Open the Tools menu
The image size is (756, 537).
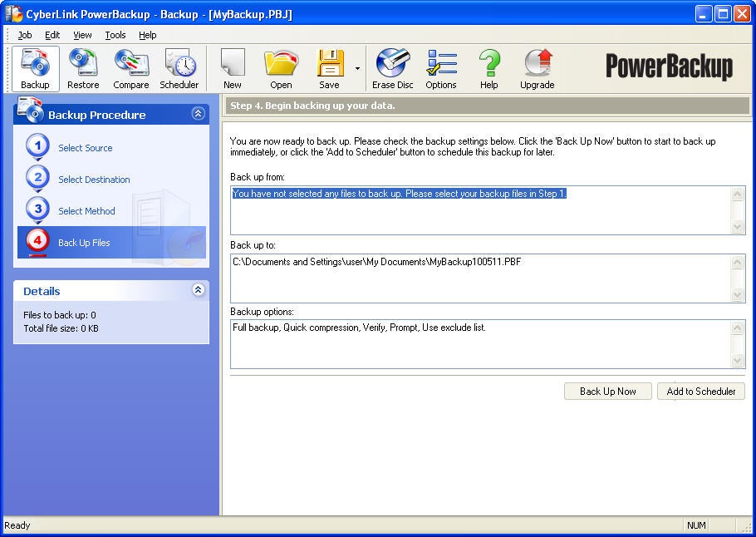pyautogui.click(x=115, y=35)
